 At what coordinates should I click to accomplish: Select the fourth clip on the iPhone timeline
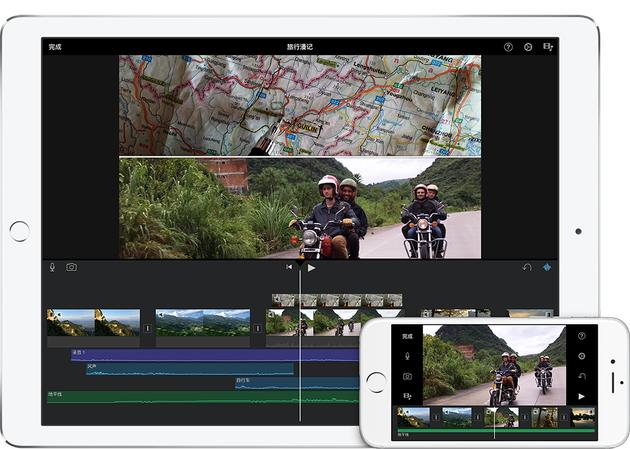coord(544,418)
